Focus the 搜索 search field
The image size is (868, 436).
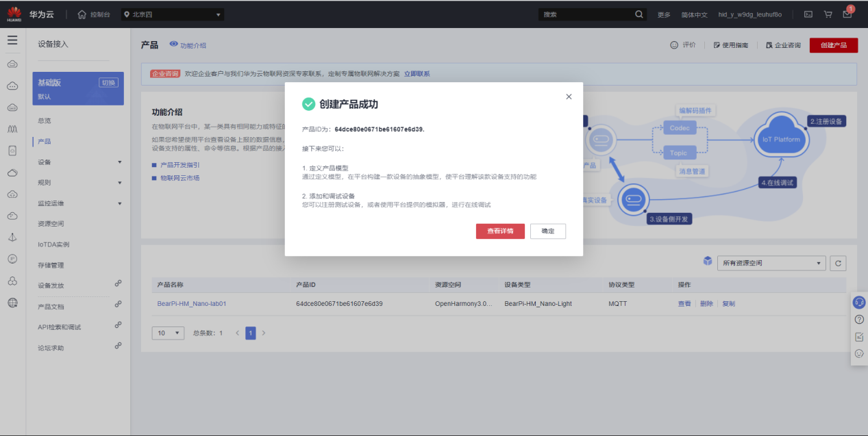click(586, 14)
